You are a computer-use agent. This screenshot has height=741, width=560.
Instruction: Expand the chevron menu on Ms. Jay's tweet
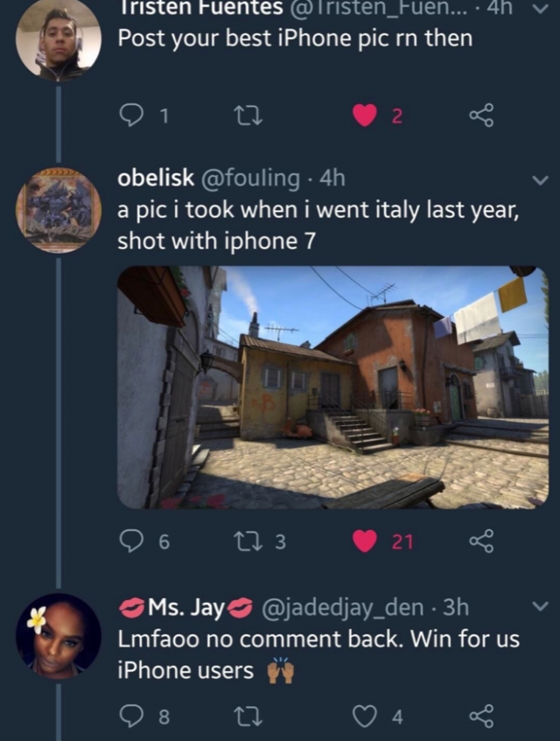point(540,605)
